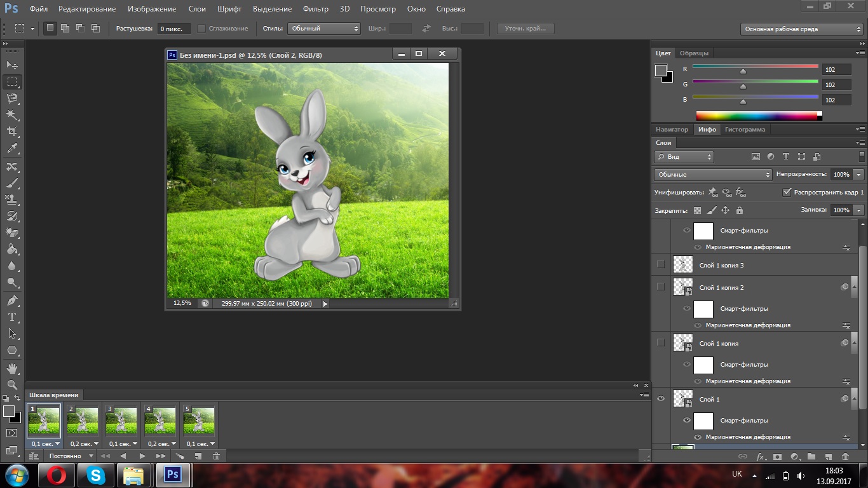Viewport: 868px width, 488px height.
Task: Select the Move tool
Action: (12, 65)
